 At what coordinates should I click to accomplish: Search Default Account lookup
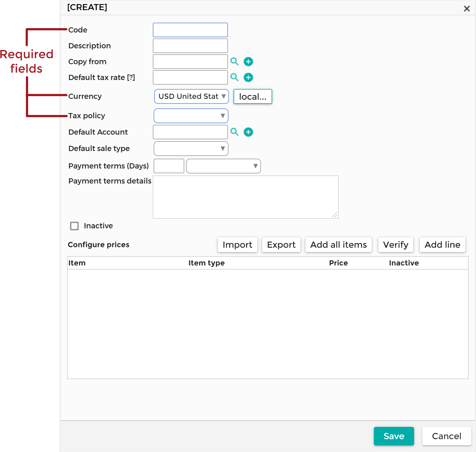coord(234,132)
